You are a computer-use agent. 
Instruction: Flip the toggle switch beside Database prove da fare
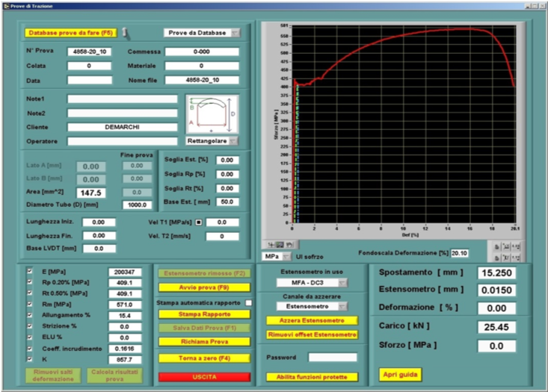click(126, 33)
